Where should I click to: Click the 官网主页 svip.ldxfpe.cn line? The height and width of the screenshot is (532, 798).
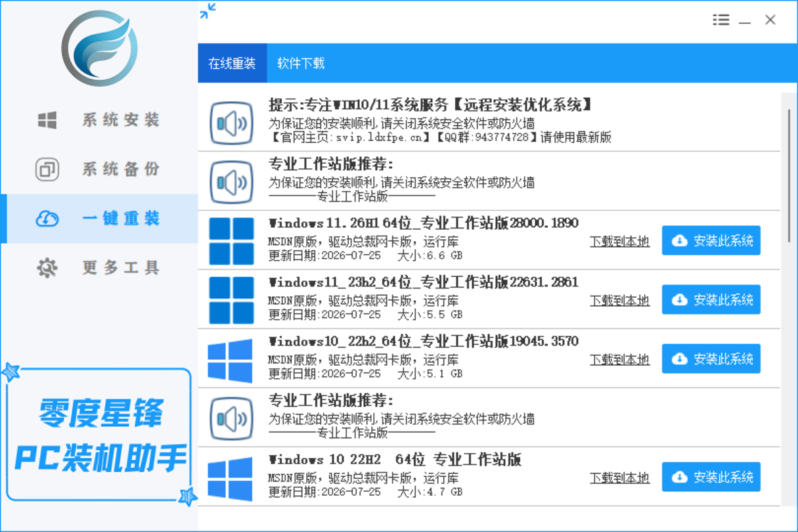click(440, 137)
